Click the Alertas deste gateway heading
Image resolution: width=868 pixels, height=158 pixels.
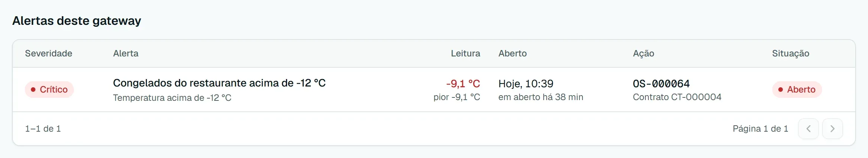[x=77, y=21]
